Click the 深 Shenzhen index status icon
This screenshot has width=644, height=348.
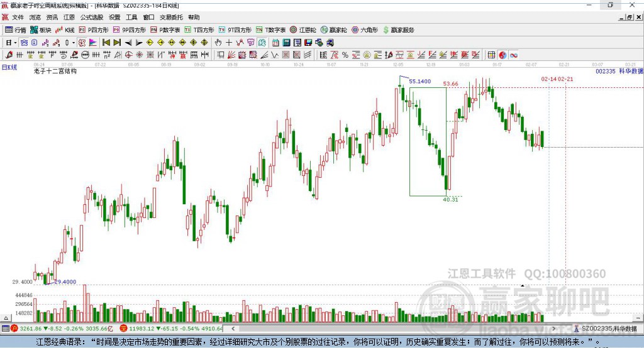point(124,329)
